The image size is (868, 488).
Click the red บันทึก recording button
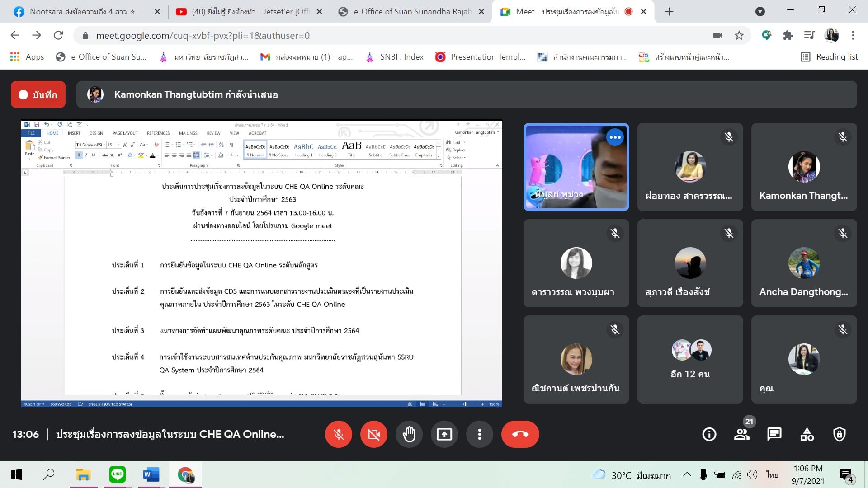[x=38, y=94]
